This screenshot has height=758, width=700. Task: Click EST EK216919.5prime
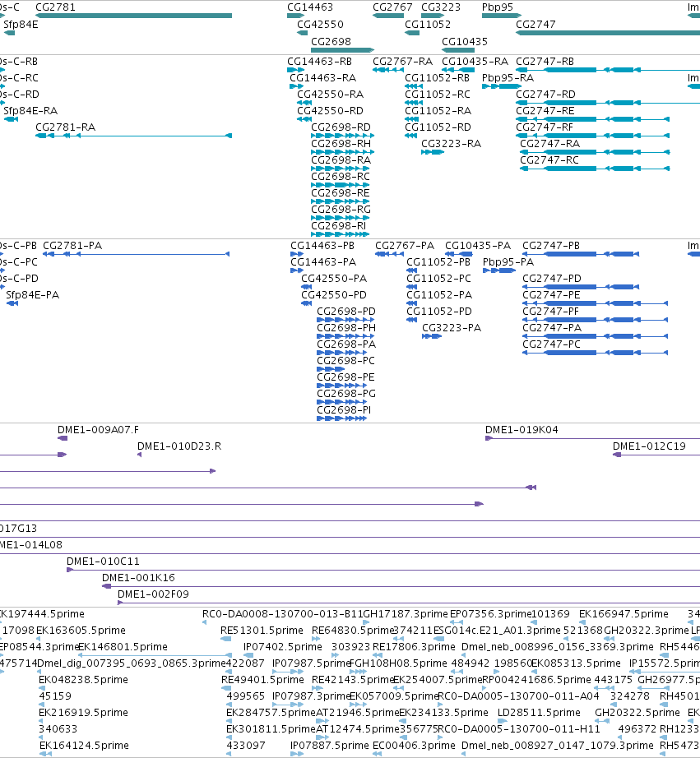coord(83,713)
